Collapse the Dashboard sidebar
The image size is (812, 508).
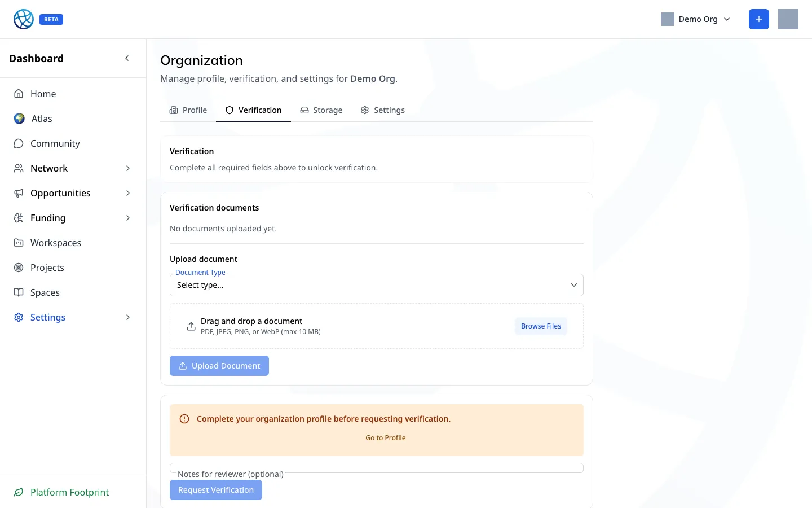tap(127, 58)
